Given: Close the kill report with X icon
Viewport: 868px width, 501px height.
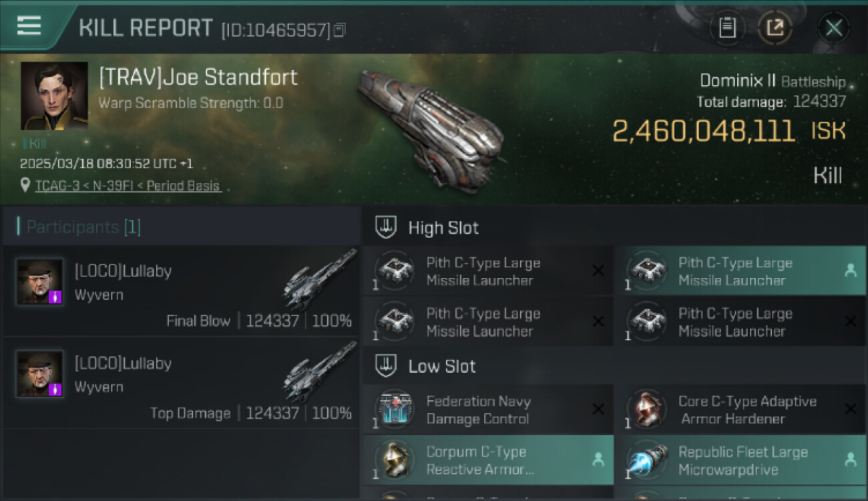Looking at the screenshot, I should tap(834, 28).
